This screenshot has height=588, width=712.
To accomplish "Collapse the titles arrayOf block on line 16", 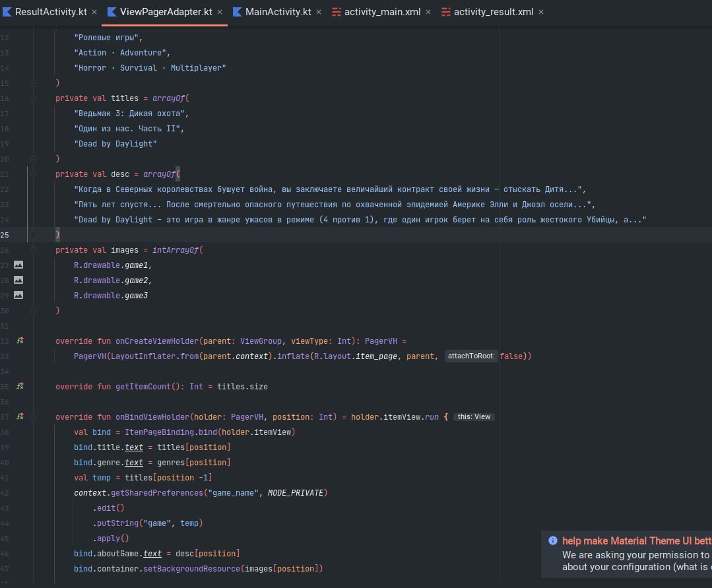I will 33,98.
